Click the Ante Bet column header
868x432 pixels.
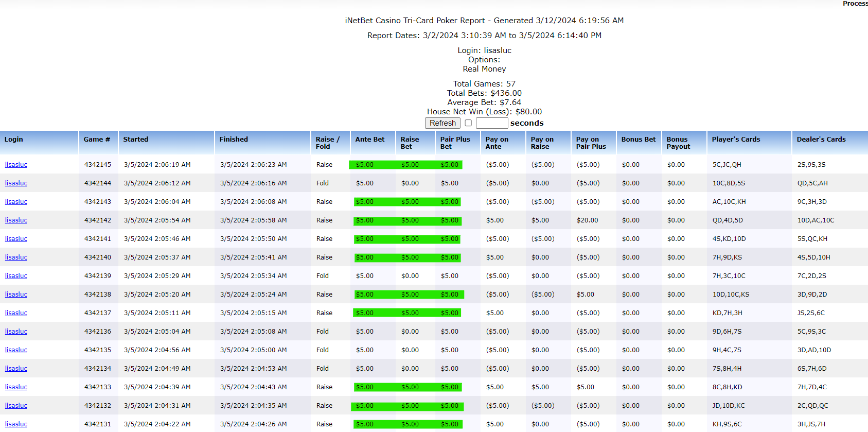tap(370, 140)
